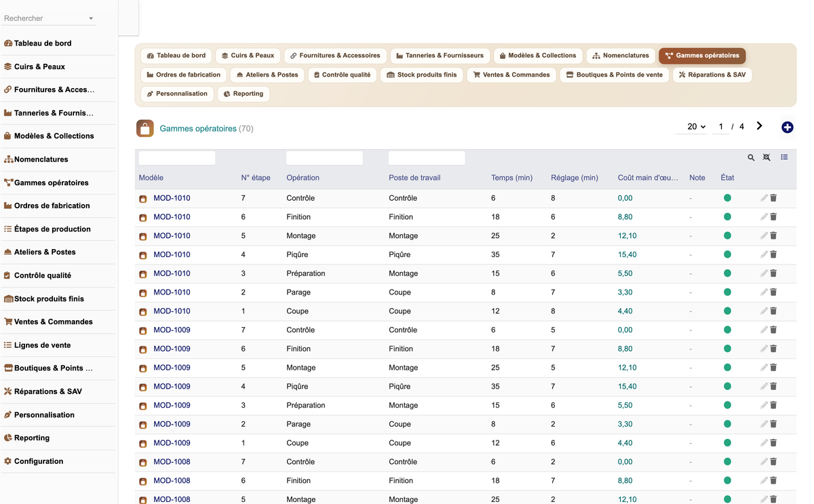This screenshot has width=814, height=504.
Task: Open Réparations & SAV tab
Action: tap(712, 75)
